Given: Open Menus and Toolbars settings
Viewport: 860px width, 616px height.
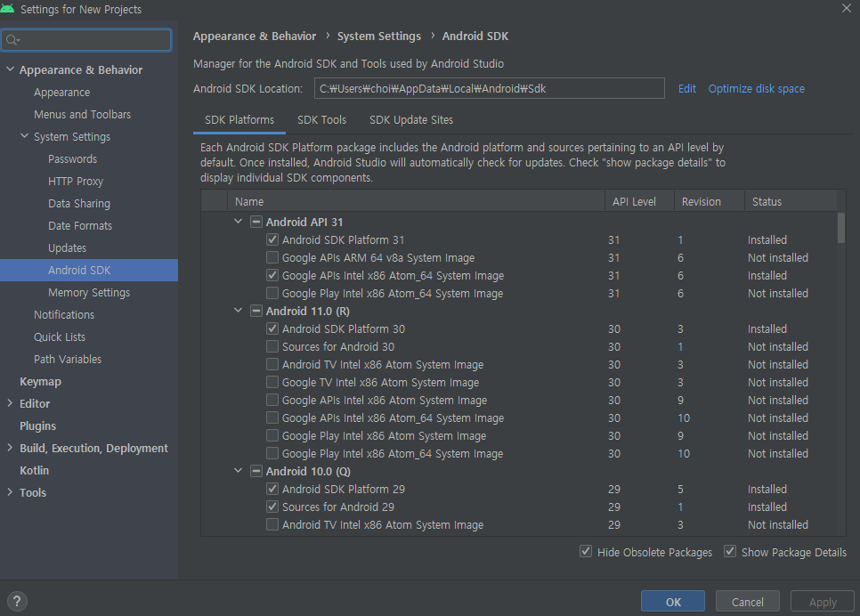Looking at the screenshot, I should (82, 114).
